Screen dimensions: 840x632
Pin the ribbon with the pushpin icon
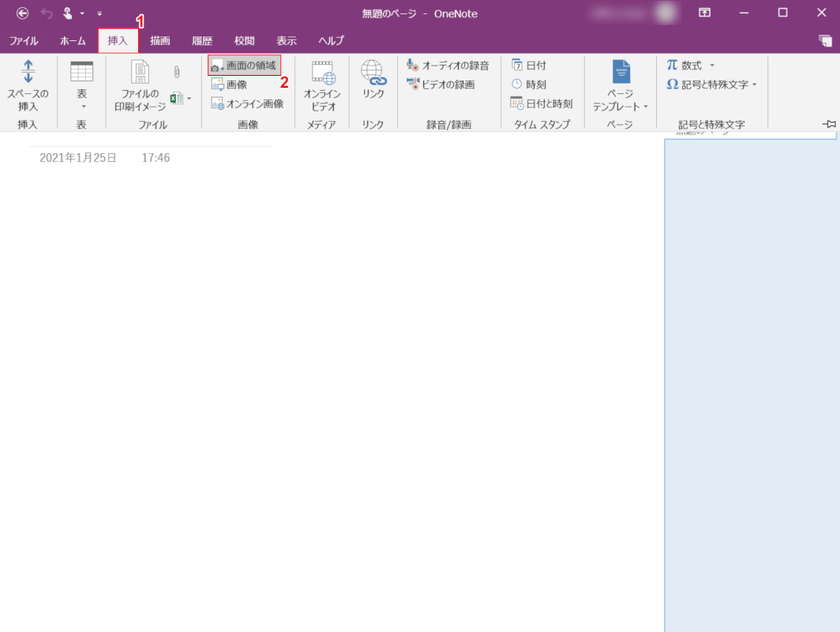[x=828, y=124]
